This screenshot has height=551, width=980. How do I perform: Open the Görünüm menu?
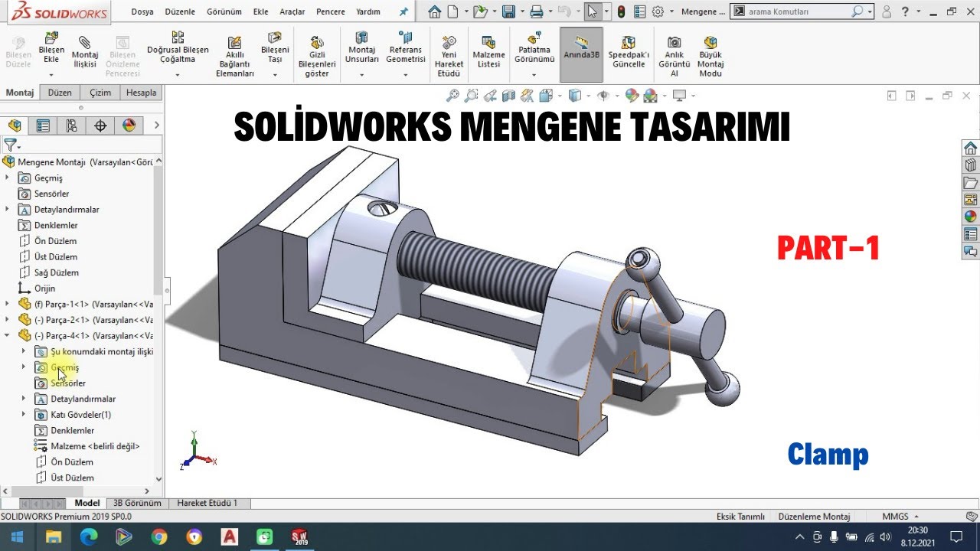coord(224,11)
